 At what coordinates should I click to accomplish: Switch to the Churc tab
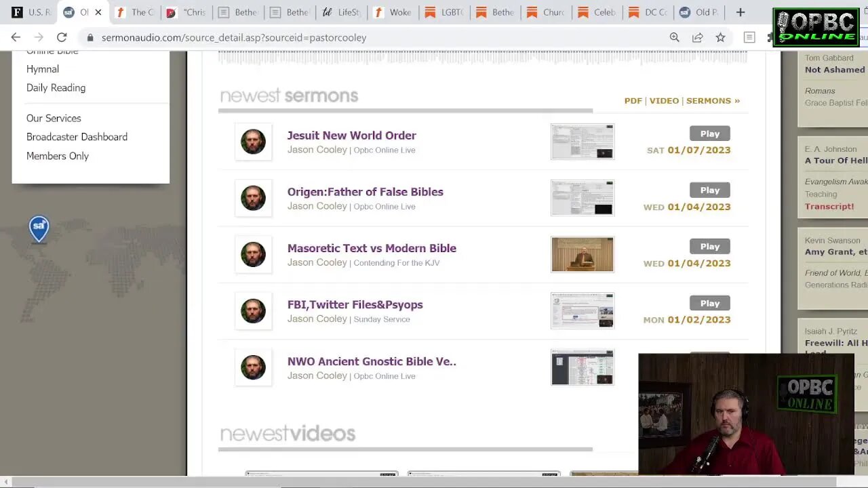coord(547,12)
